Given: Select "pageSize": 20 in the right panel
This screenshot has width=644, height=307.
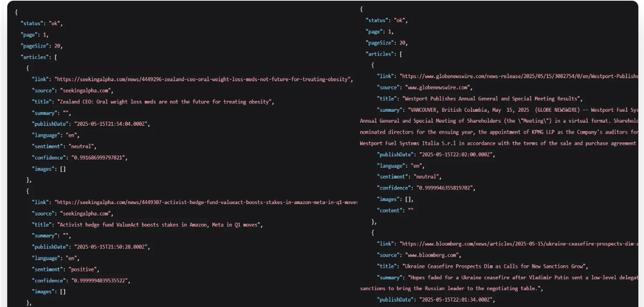Looking at the screenshot, I should pyautogui.click(x=386, y=42).
